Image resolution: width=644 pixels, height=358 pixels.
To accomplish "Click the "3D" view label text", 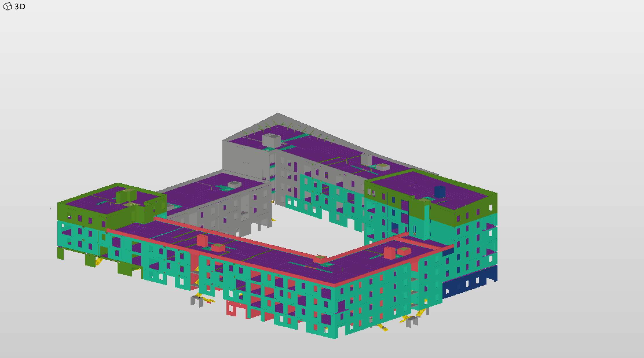I will tap(20, 7).
